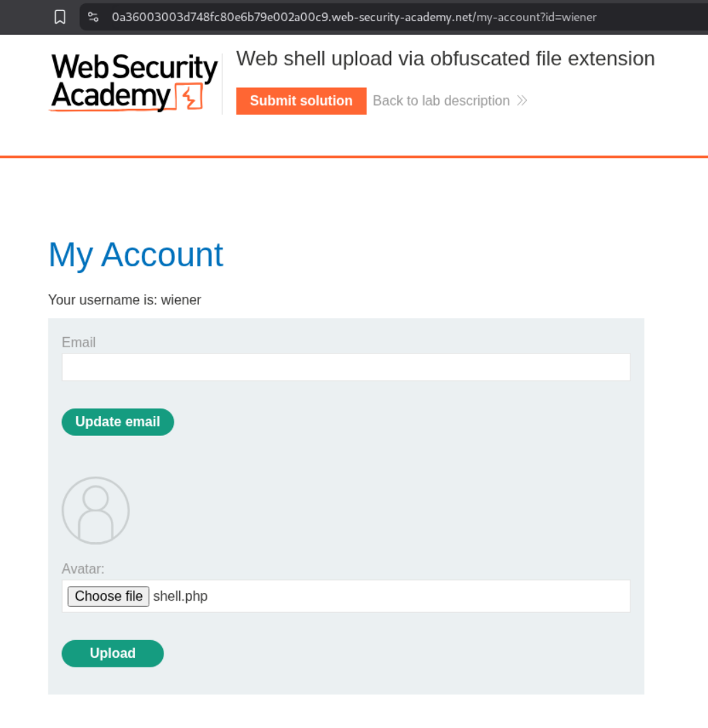Open site information icon beside the URL
708x728 pixels.
click(x=93, y=17)
